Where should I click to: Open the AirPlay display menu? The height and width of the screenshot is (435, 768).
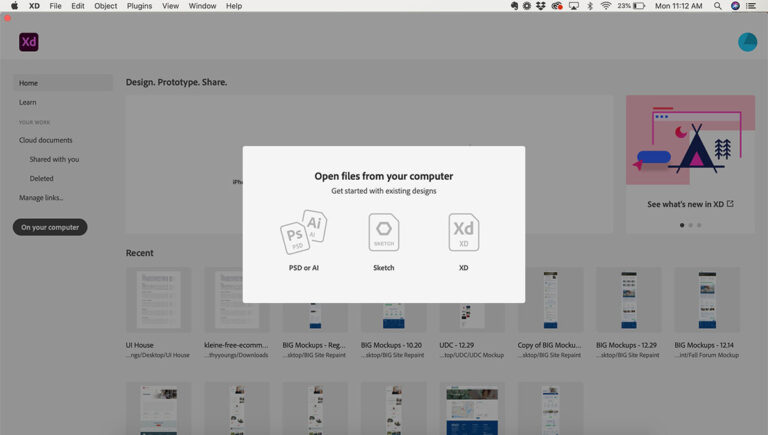click(x=574, y=6)
